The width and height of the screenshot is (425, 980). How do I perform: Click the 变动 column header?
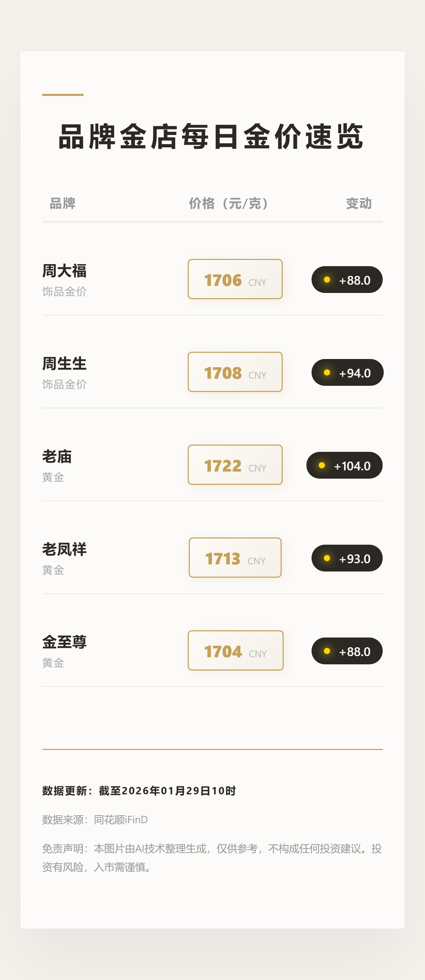coord(358,204)
